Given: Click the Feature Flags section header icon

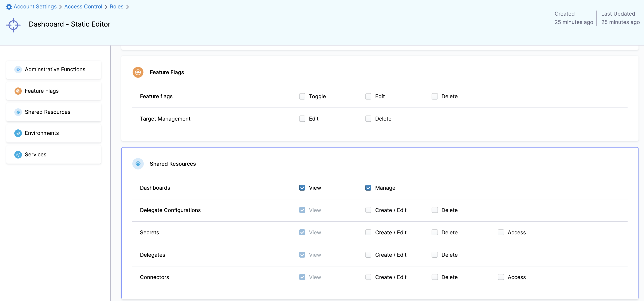Looking at the screenshot, I should pyautogui.click(x=138, y=72).
